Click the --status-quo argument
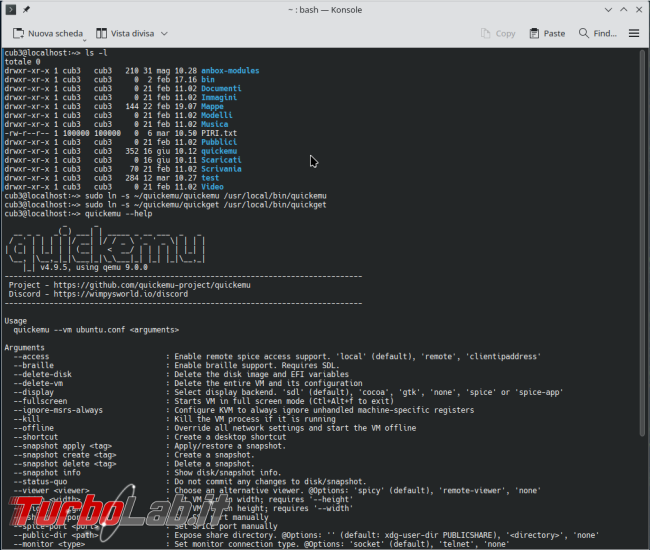The height and width of the screenshot is (550, 650). [x=40, y=482]
